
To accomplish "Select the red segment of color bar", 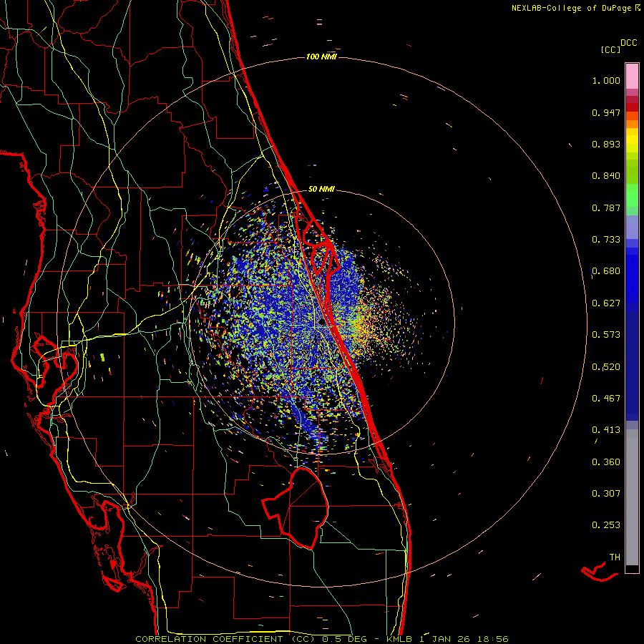I will [632, 107].
